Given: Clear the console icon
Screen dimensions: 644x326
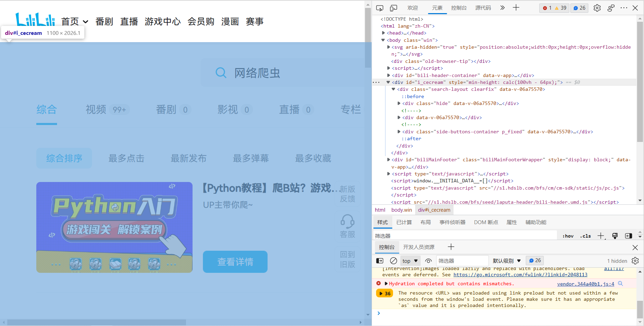Looking at the screenshot, I should click(393, 261).
